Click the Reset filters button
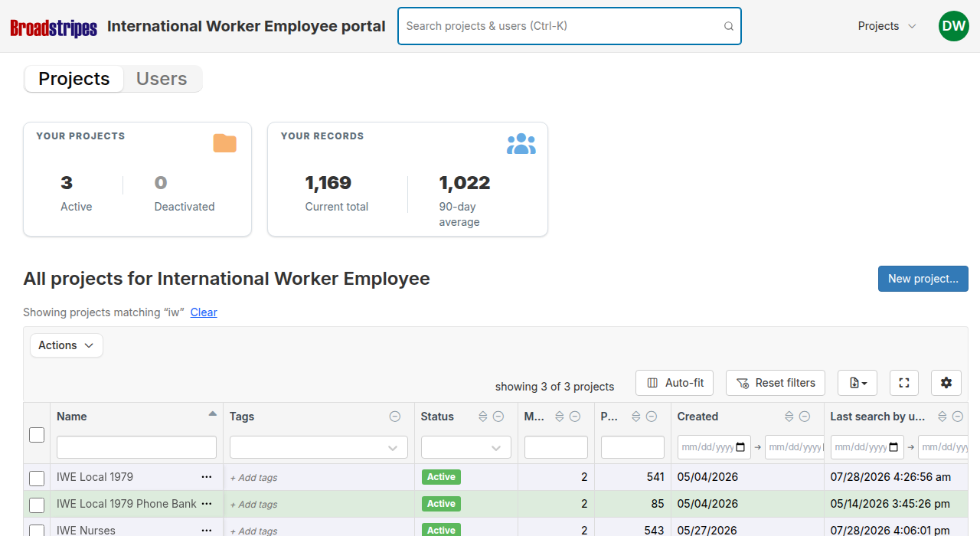The image size is (980, 536). [x=776, y=383]
